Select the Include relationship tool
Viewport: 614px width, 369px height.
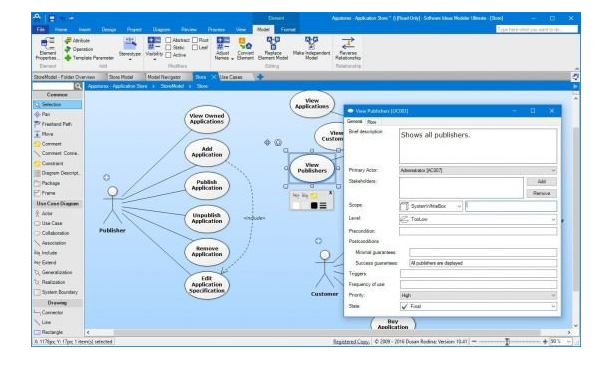(x=58, y=253)
